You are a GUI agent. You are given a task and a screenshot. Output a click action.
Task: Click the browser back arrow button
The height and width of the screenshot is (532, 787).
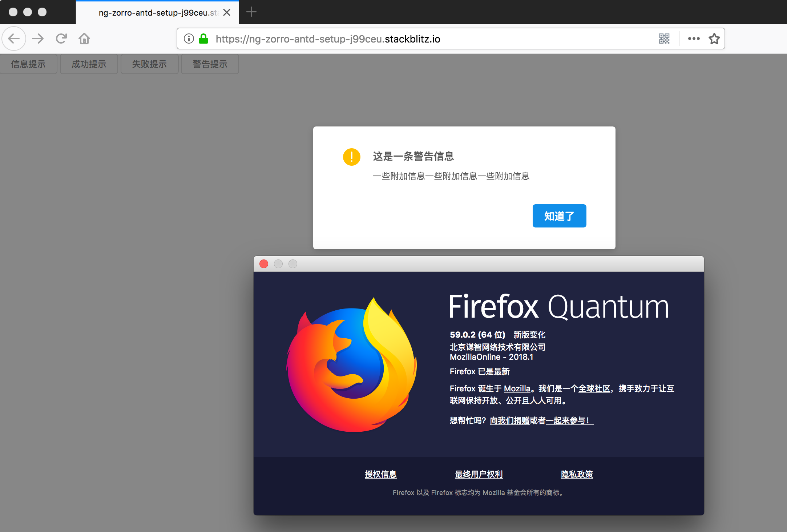14,39
